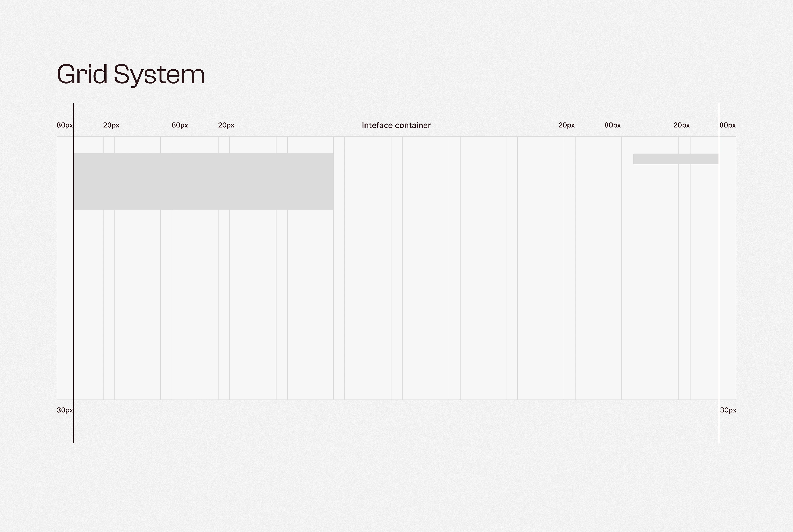Click the Grid System heading
The width and height of the screenshot is (793, 532).
pyautogui.click(x=131, y=74)
